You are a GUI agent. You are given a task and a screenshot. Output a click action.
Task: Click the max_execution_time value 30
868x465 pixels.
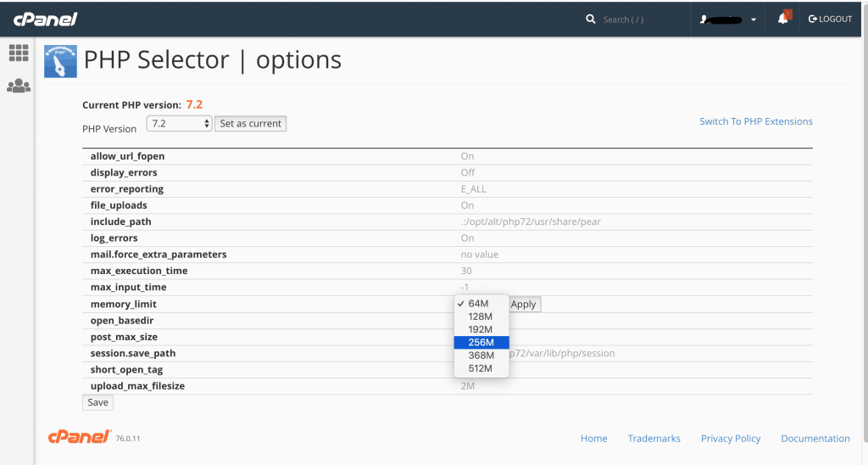point(465,271)
